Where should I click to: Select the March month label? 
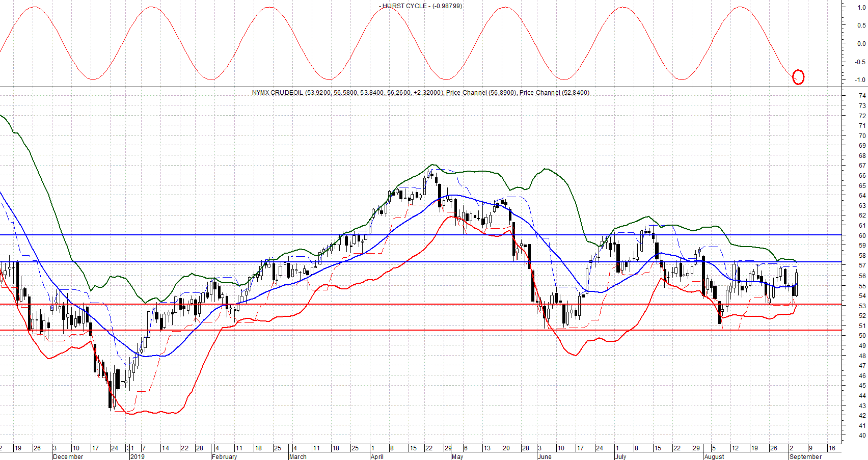tap(297, 456)
